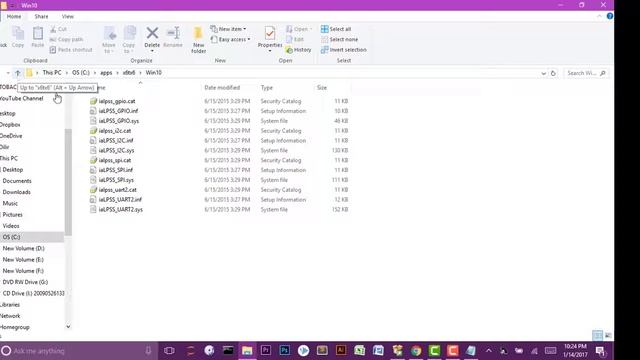Image resolution: width=640 pixels, height=360 pixels.
Task: Open the Copy to menu
Action: [x=129, y=40]
